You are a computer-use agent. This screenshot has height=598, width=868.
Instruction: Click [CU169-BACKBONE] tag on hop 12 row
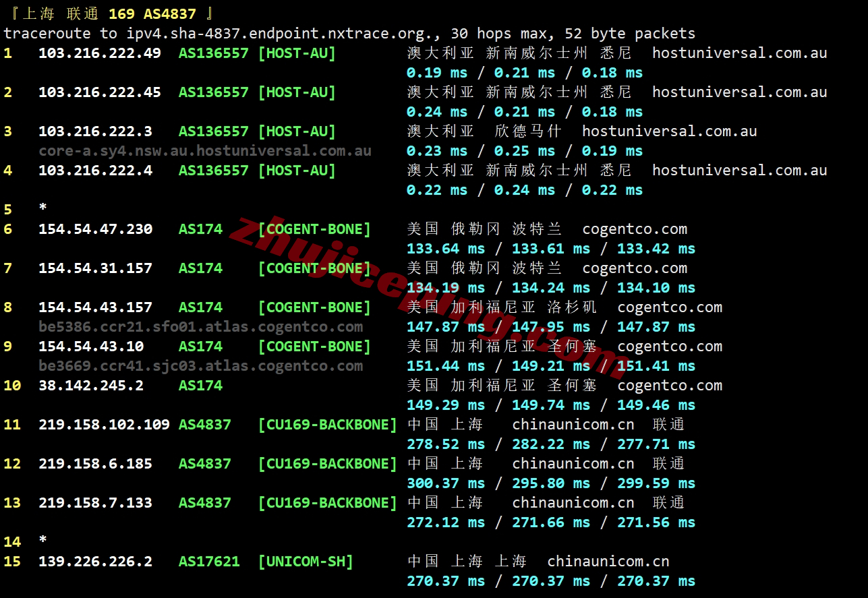328,464
